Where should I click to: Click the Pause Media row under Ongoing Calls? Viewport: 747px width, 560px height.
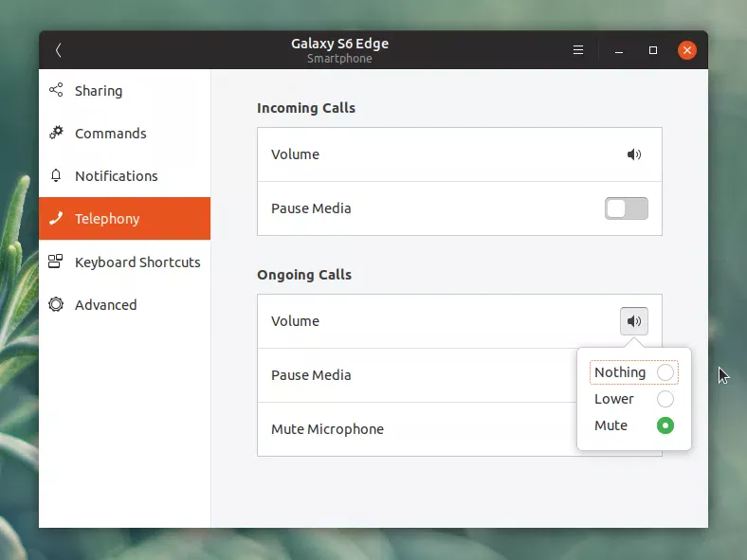tap(408, 375)
